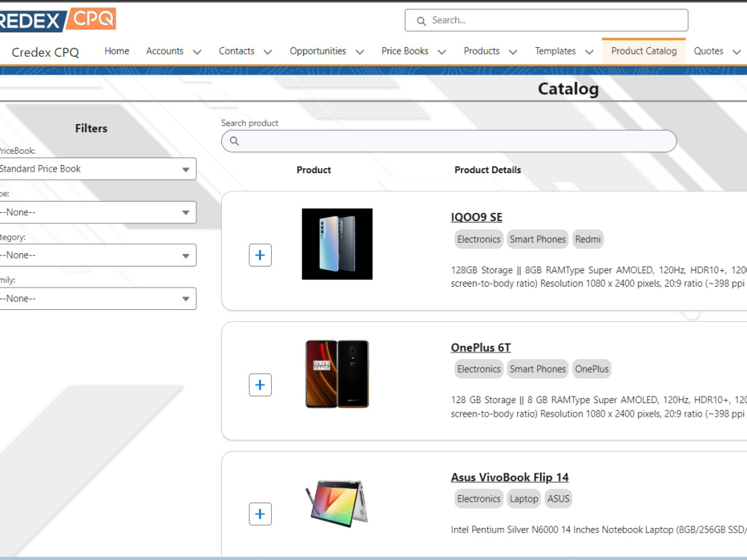
Task: Click the Credex CPQ logo
Action: click(58, 19)
